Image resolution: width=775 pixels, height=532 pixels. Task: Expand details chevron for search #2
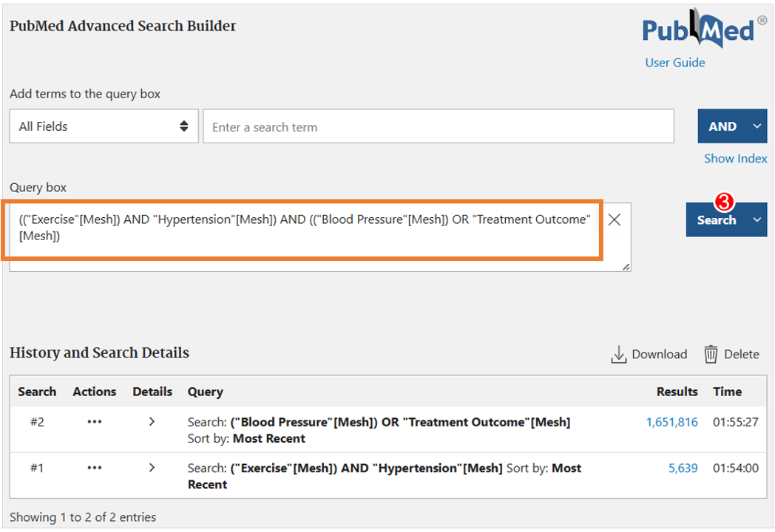152,421
